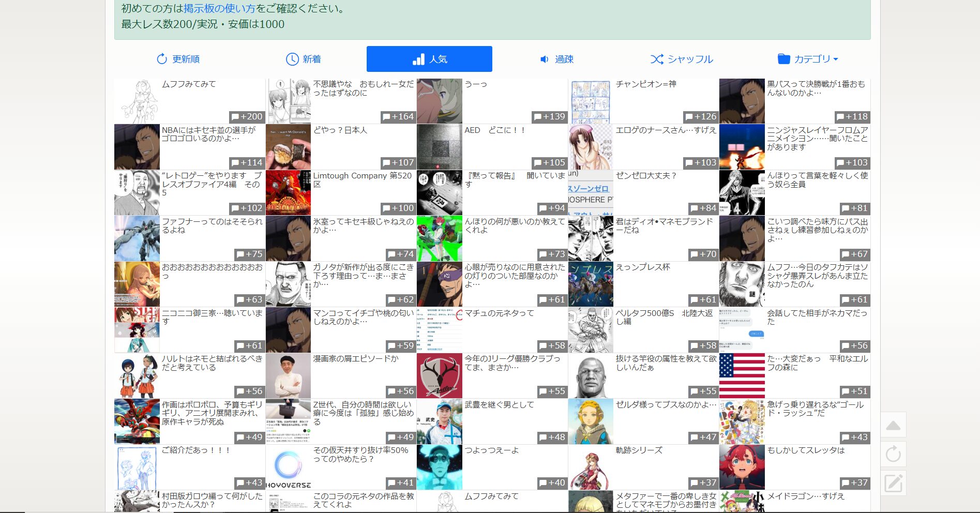This screenshot has width=980, height=513.
Task: Switch to the 更新順 sort tab
Action: [x=178, y=59]
